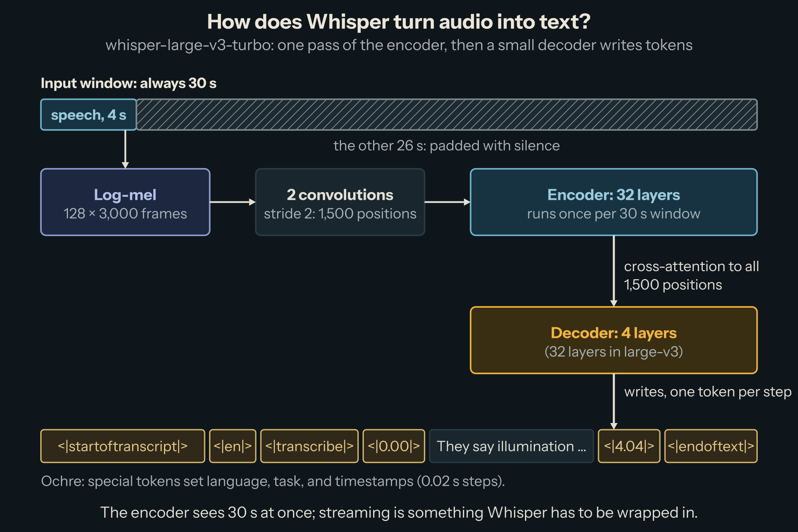Viewport: 798px width, 532px height.
Task: Click the 'writes, one token per step' label
Action: point(708,392)
